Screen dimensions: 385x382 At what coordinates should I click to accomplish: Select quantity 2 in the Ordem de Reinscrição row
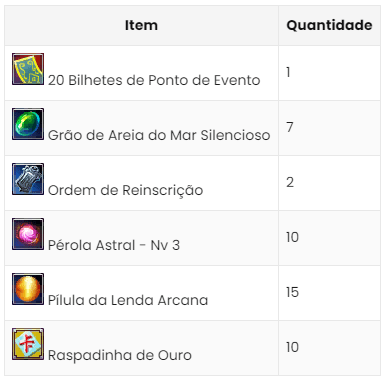pos(290,182)
